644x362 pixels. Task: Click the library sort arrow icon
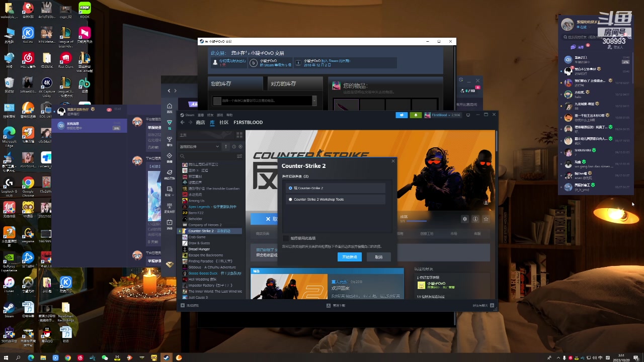(226, 146)
